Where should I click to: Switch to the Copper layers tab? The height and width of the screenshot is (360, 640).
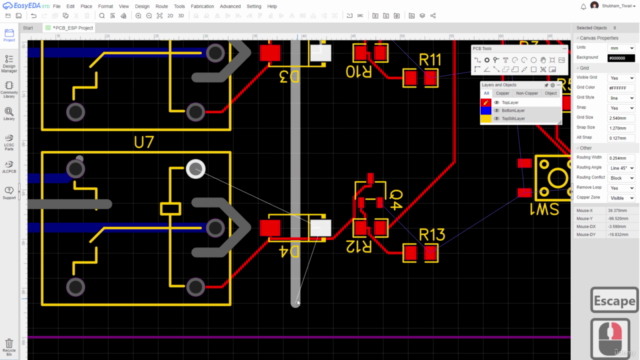tap(502, 93)
